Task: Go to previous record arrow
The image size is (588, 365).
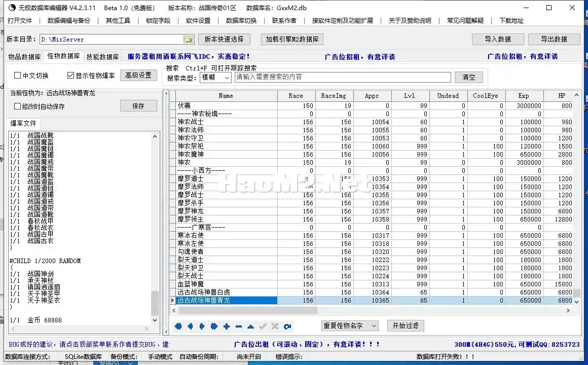Action: coord(190,326)
